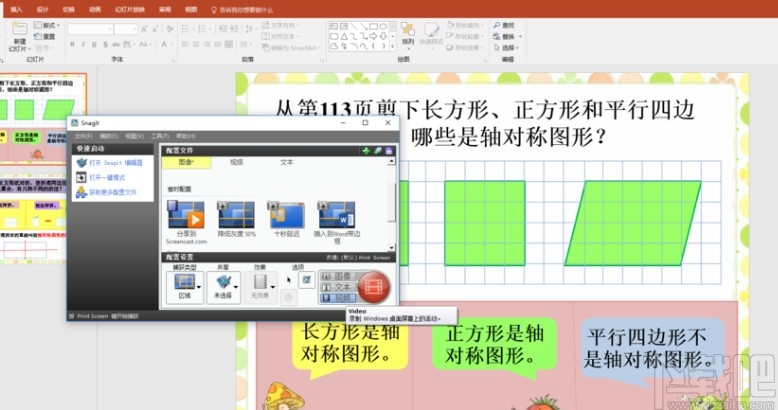Click 转换为 SmartArt button
Image resolution: width=778 pixels, height=410 pixels.
291,48
